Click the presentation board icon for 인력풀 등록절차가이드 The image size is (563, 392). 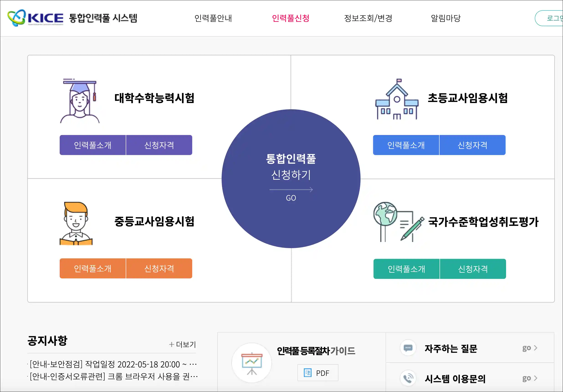(x=252, y=363)
